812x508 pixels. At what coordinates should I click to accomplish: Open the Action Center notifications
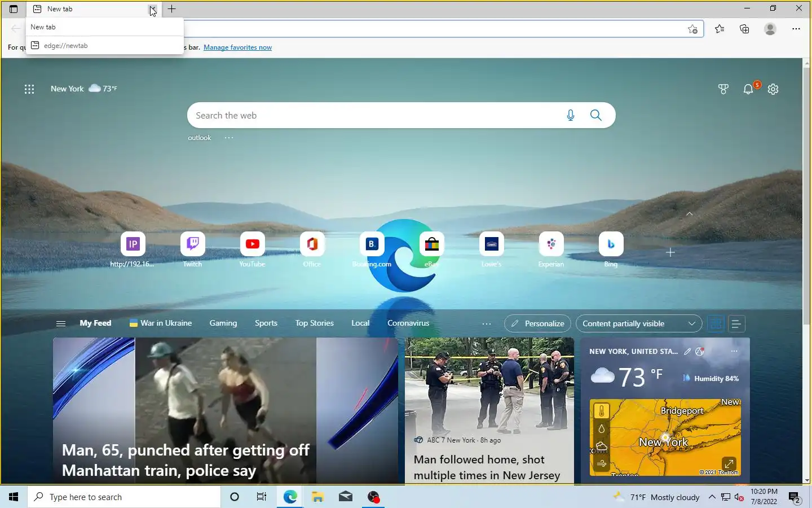point(795,497)
